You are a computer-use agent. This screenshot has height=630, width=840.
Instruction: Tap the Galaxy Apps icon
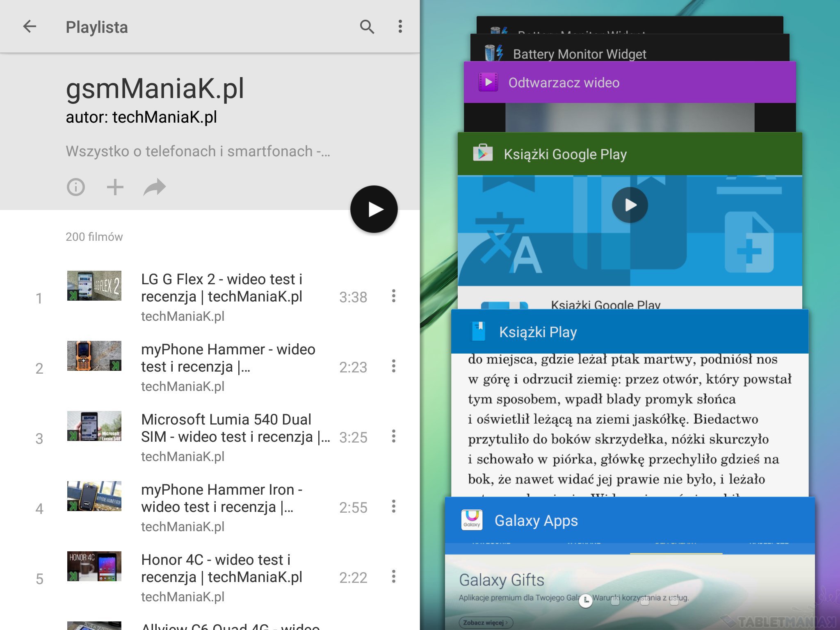pyautogui.click(x=472, y=520)
